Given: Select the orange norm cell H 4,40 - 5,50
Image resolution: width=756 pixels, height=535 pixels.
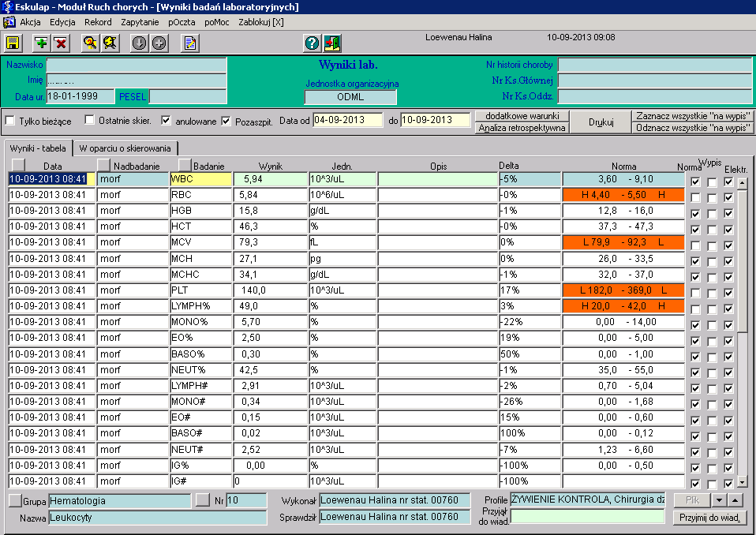Looking at the screenshot, I should point(623,195).
